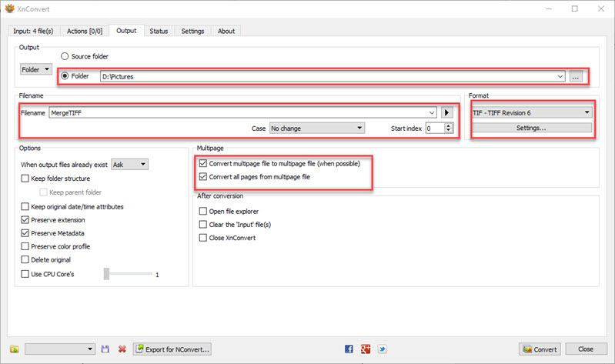This screenshot has width=615, height=364.
Task: Open the Twitter icon link
Action: coord(381,349)
